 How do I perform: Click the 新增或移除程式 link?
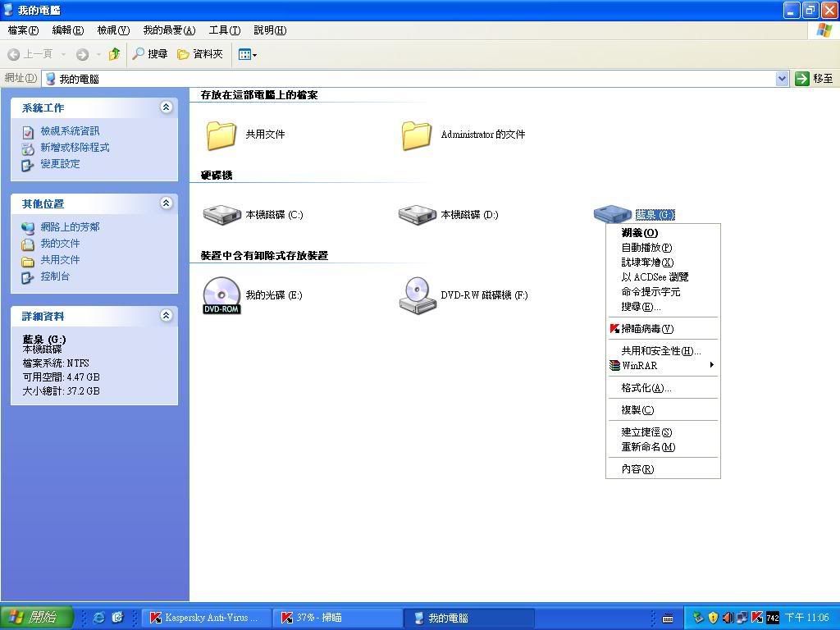[x=75, y=148]
